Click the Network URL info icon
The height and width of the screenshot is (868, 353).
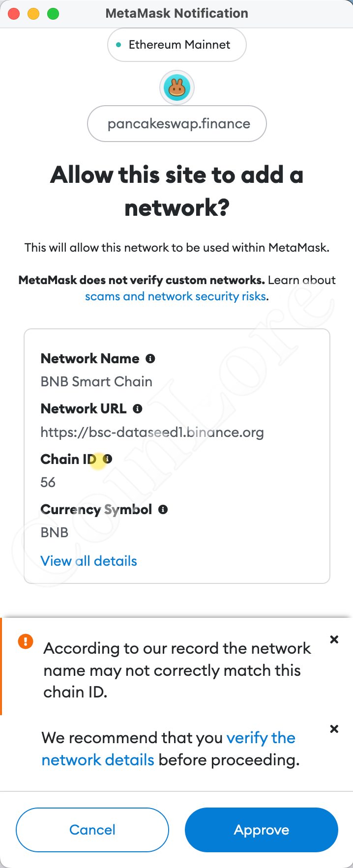pos(138,409)
